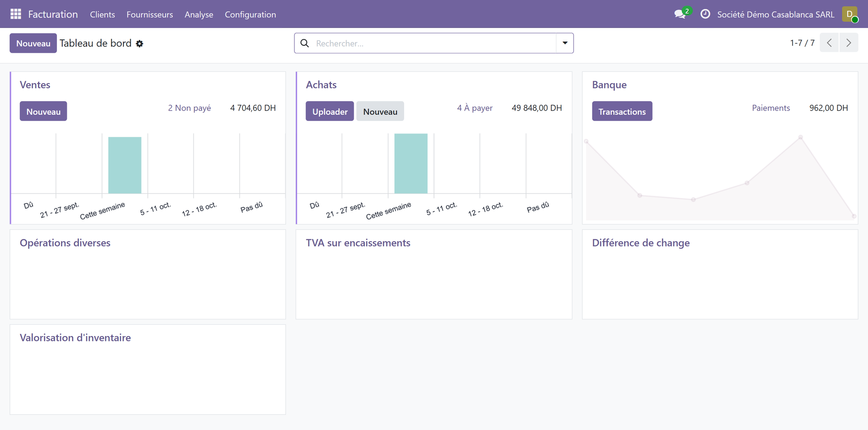Open the Configuration menu
This screenshot has width=868, height=430.
point(250,14)
